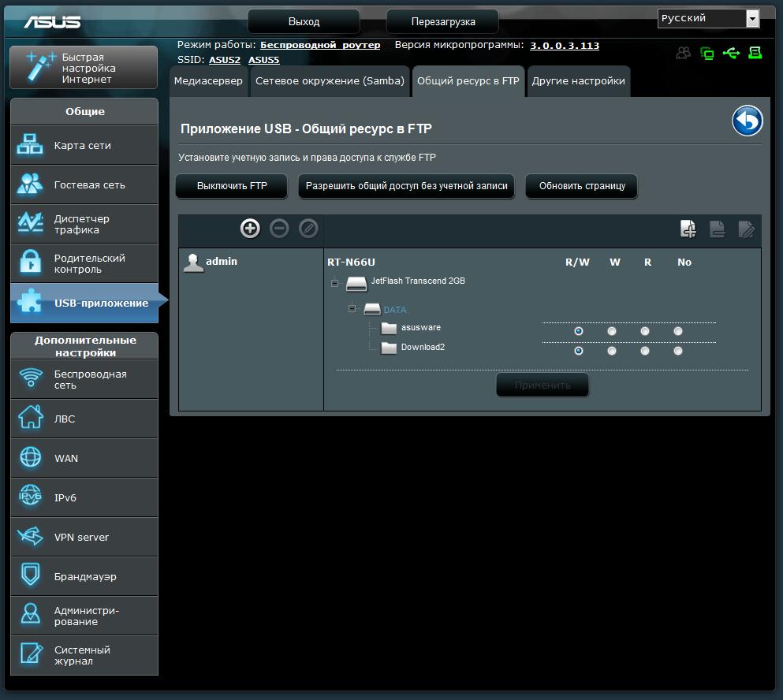Select the Общий ресурс в FTP tab
This screenshot has height=700, width=783.
click(468, 81)
